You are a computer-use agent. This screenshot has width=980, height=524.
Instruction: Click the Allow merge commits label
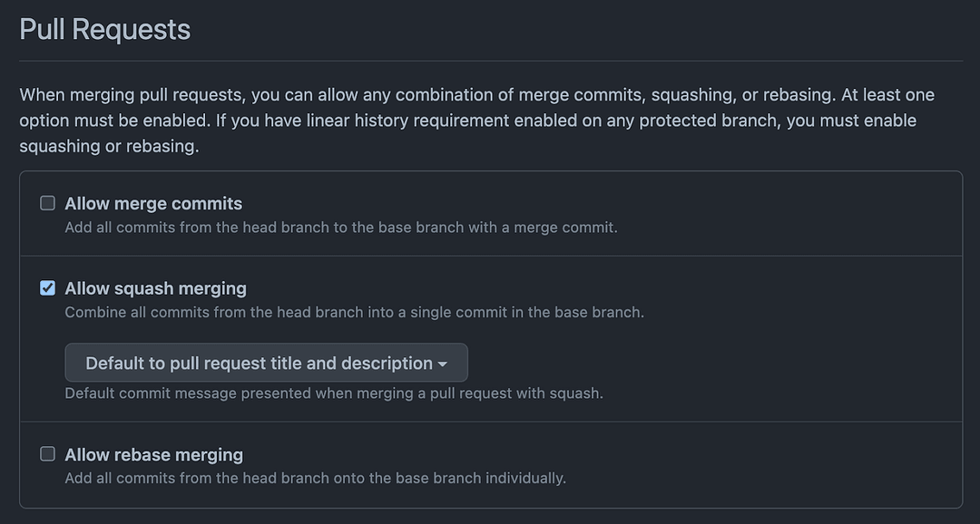[x=152, y=203]
